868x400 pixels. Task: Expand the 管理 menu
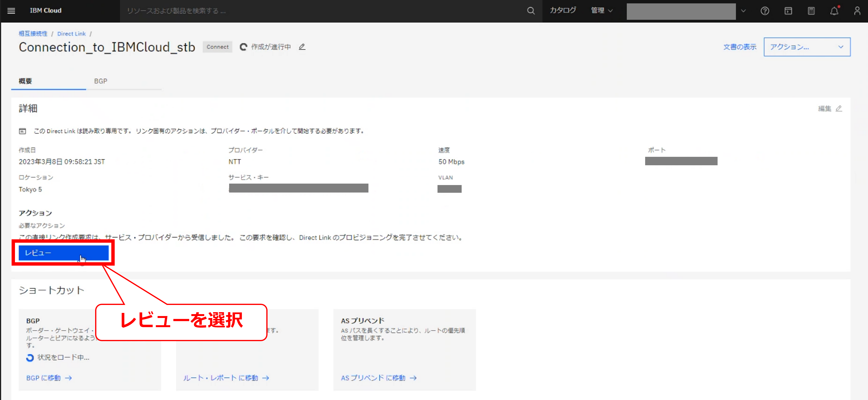601,11
